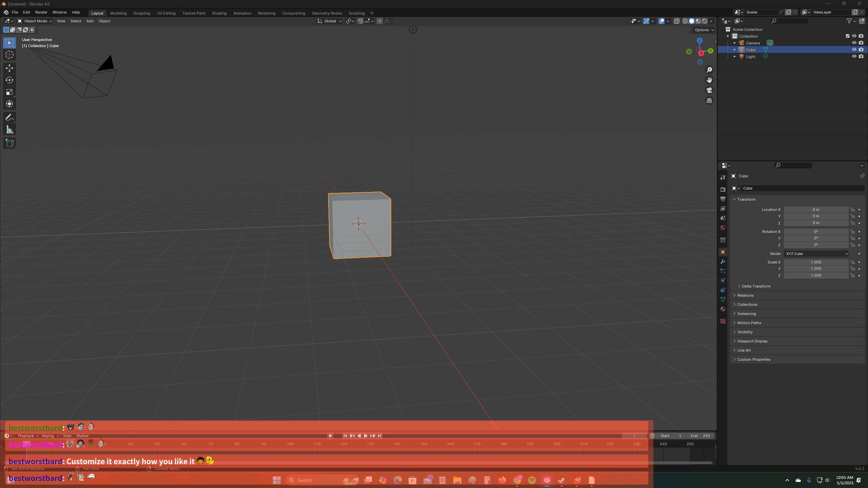Open the Object Data properties tab icon
868x488 pixels.
(x=723, y=299)
